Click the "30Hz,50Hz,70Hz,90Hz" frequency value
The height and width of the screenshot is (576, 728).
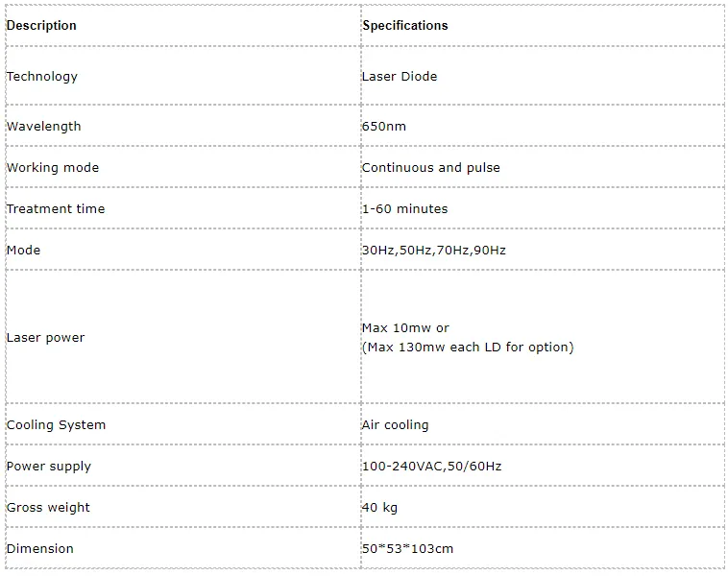click(433, 251)
